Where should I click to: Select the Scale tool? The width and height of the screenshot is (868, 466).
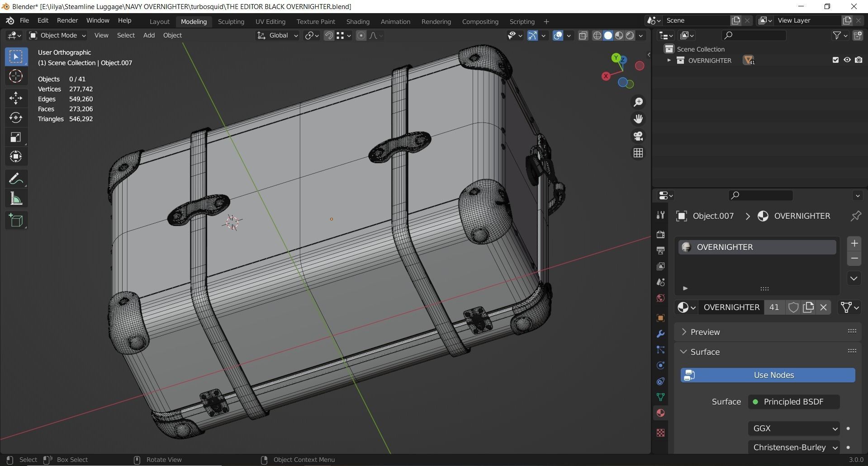click(16, 137)
